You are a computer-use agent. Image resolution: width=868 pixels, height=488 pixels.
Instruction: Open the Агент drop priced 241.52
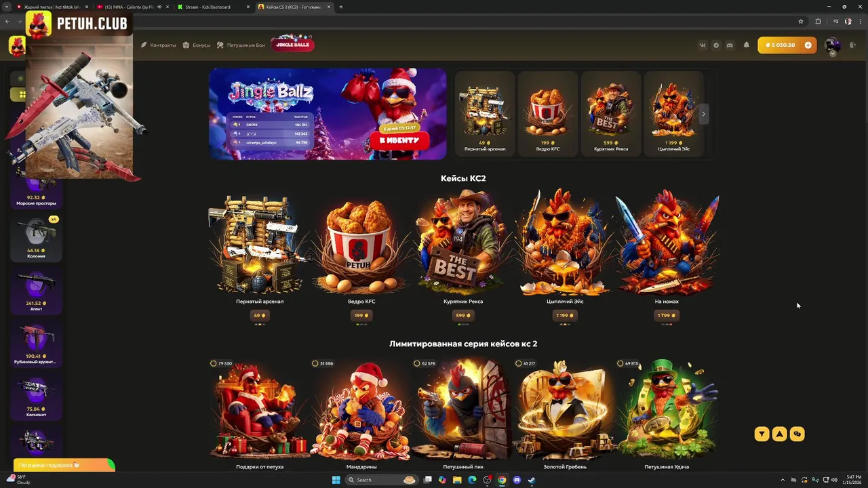click(36, 290)
